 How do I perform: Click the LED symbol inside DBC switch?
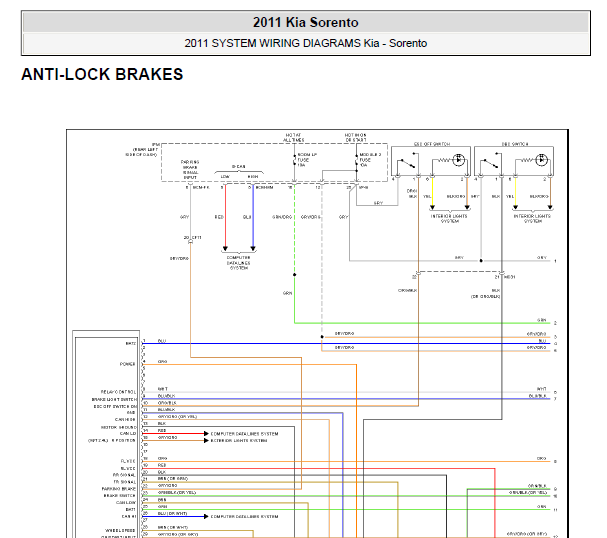(542, 159)
